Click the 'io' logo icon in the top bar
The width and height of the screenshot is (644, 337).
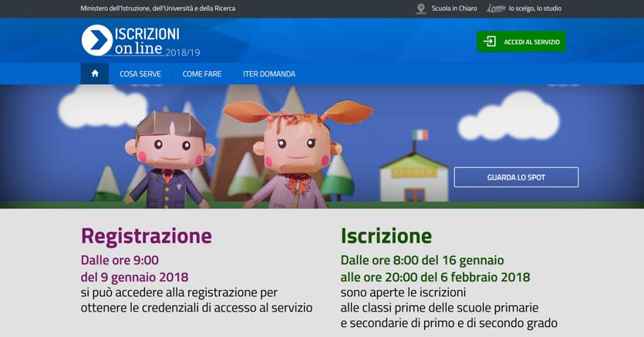pyautogui.click(x=496, y=8)
